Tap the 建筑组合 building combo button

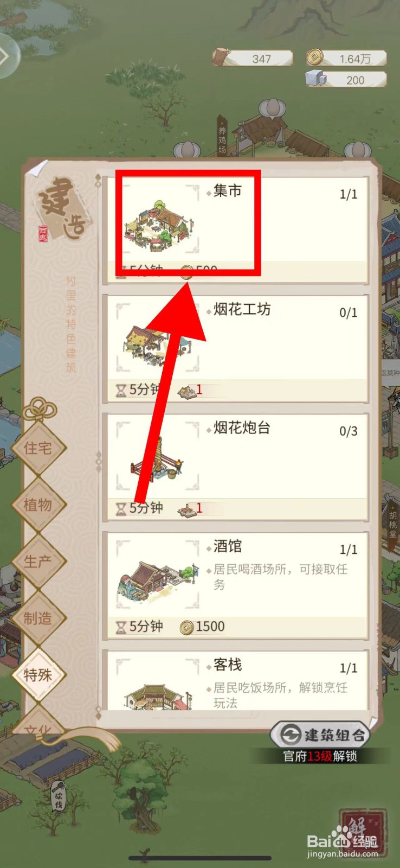click(x=320, y=735)
